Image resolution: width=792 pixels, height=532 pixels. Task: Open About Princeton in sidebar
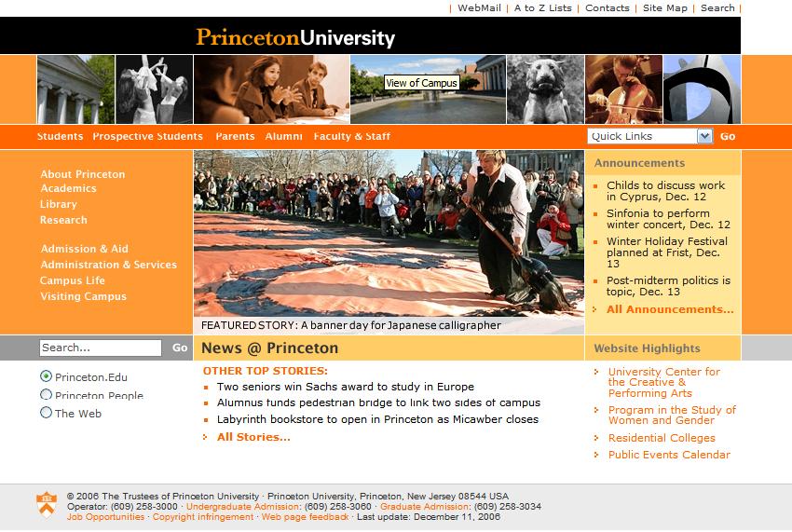(x=83, y=174)
